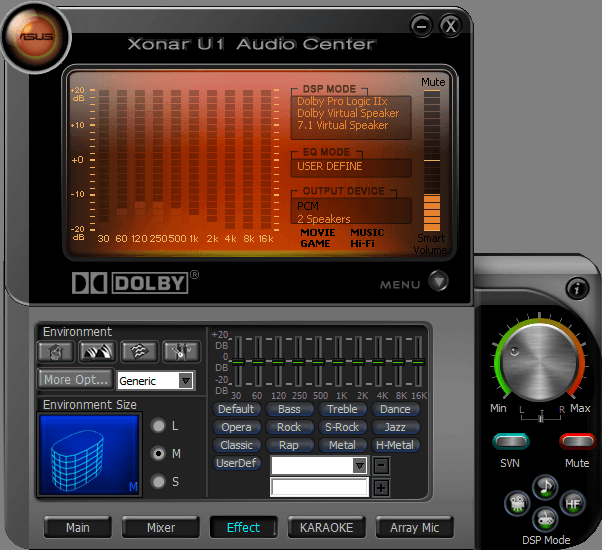Screen dimensions: 602x550
Task: Select the underwater environment icon
Action: pyautogui.click(x=139, y=351)
